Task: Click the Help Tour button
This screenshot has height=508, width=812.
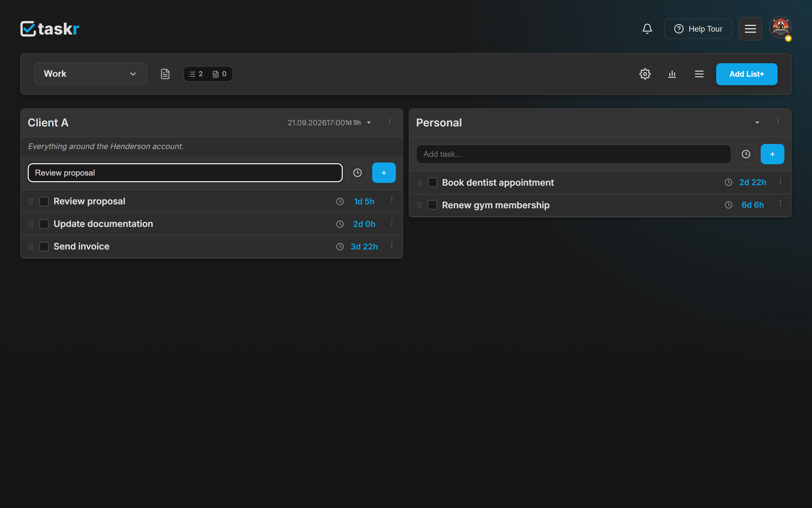Action: pos(698,29)
